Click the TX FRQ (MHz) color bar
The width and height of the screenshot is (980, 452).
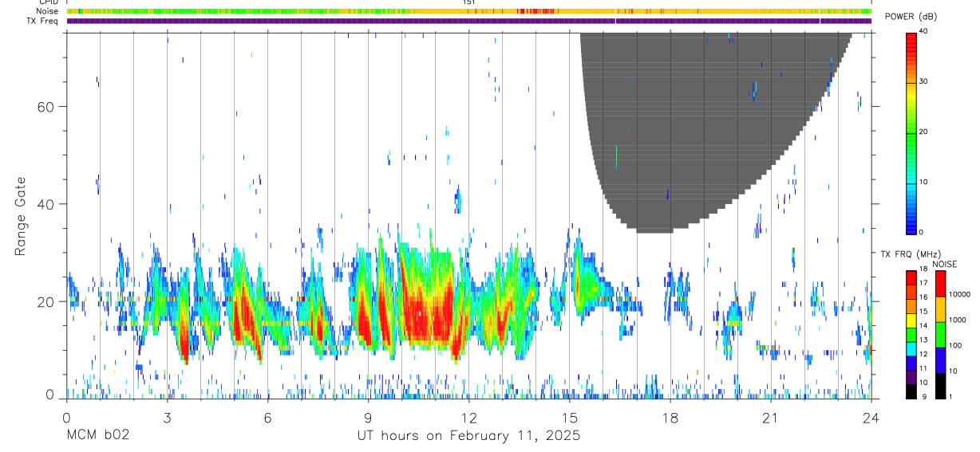(x=911, y=334)
